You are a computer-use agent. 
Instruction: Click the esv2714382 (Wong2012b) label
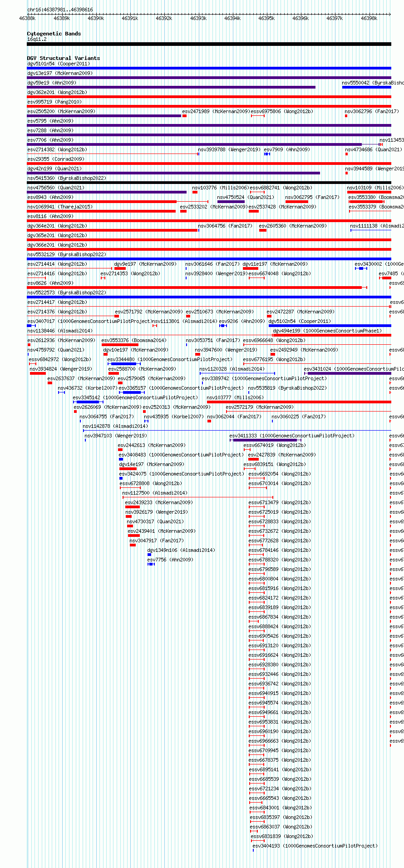57,149
